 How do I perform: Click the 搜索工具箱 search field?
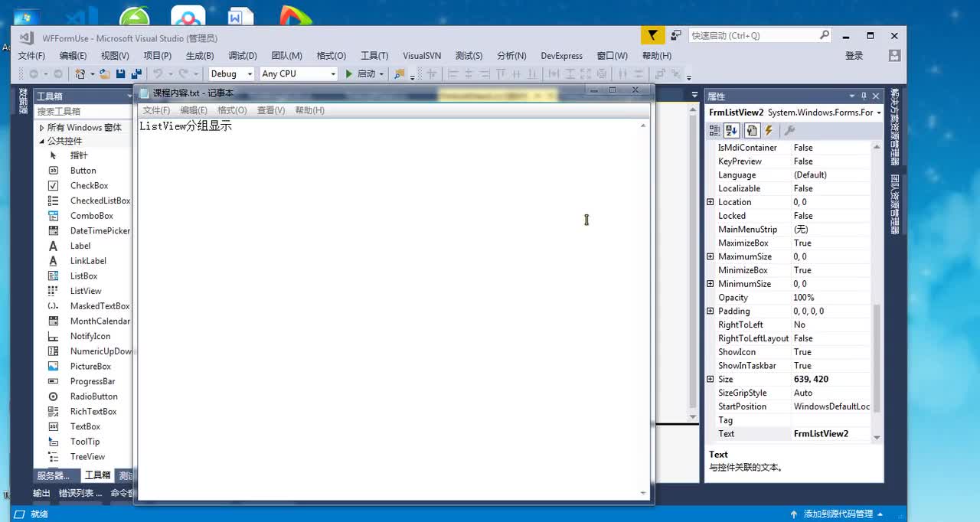tap(83, 112)
